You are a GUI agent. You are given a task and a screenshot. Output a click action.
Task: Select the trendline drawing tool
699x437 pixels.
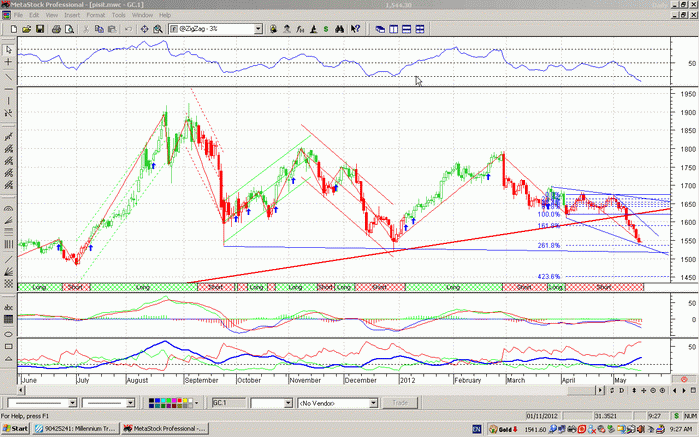click(x=8, y=76)
